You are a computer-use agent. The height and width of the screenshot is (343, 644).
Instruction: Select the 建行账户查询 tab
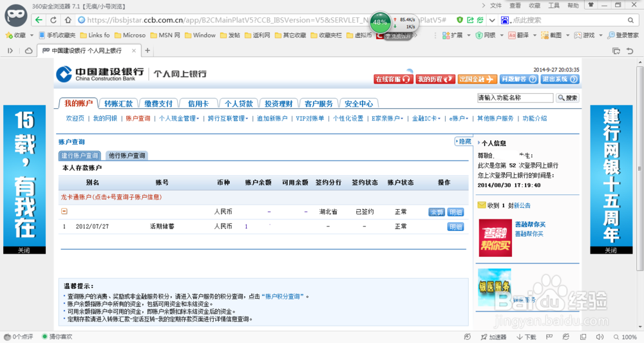[80, 156]
